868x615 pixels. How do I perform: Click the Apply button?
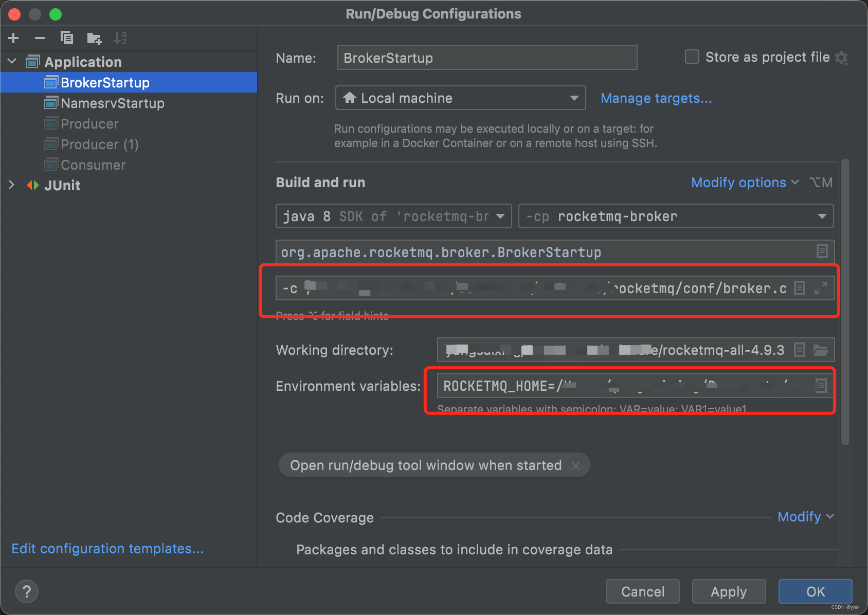(729, 591)
